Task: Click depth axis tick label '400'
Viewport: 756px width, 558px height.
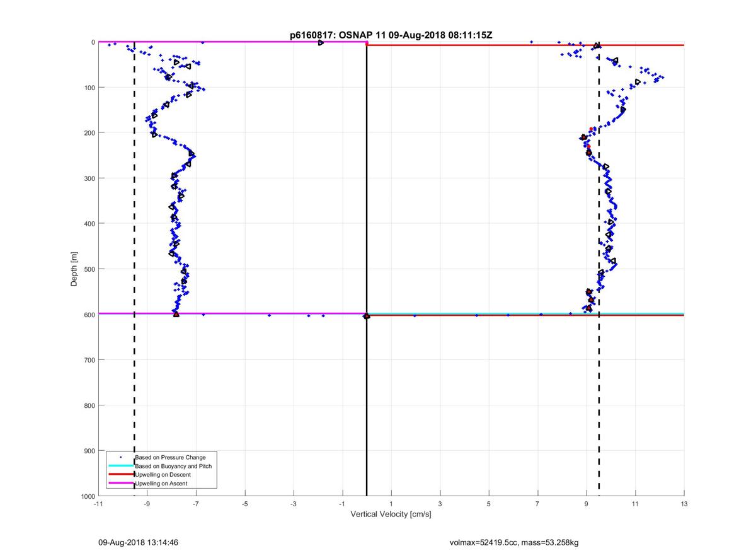Action: coord(89,224)
